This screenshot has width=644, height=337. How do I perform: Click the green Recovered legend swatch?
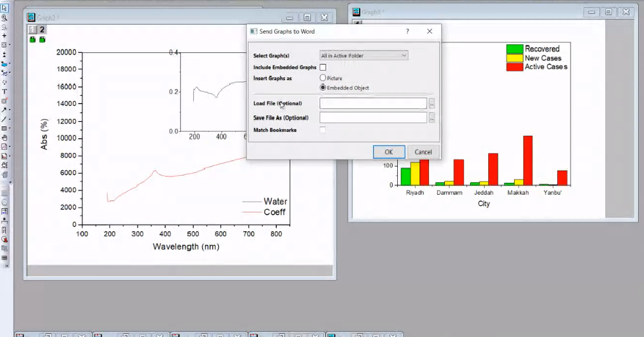point(515,49)
